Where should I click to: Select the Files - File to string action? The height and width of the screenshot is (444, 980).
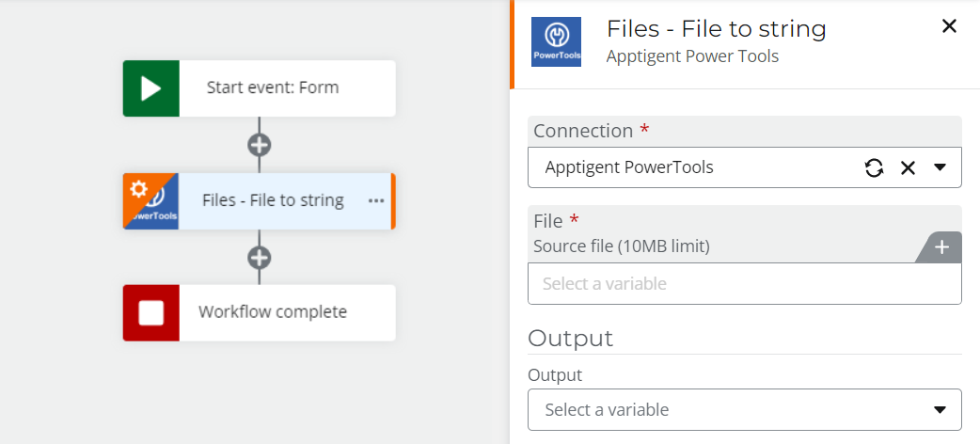coord(259,201)
